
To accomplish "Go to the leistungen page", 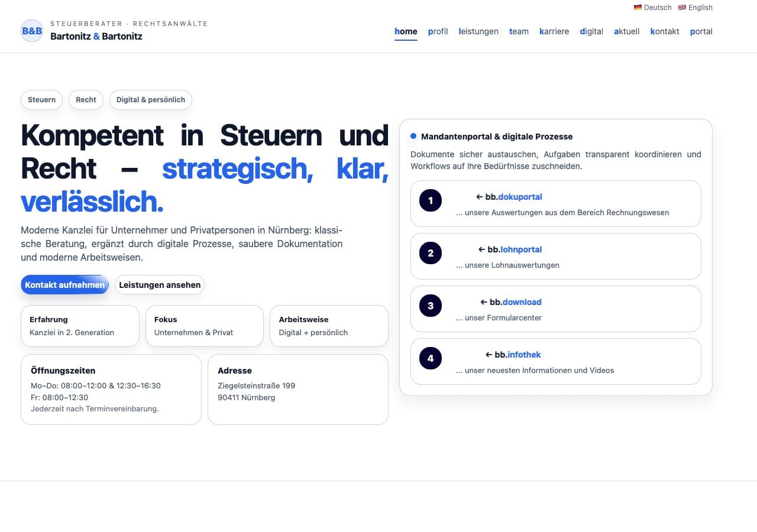I will [x=478, y=31].
